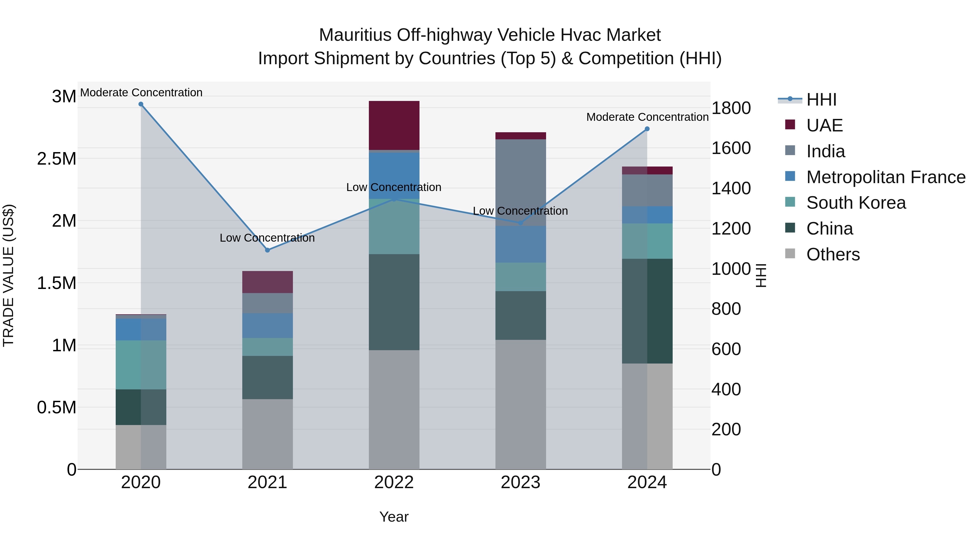Toggle the HHI legend entry
Screen dimensions: 980x551
[x=807, y=100]
